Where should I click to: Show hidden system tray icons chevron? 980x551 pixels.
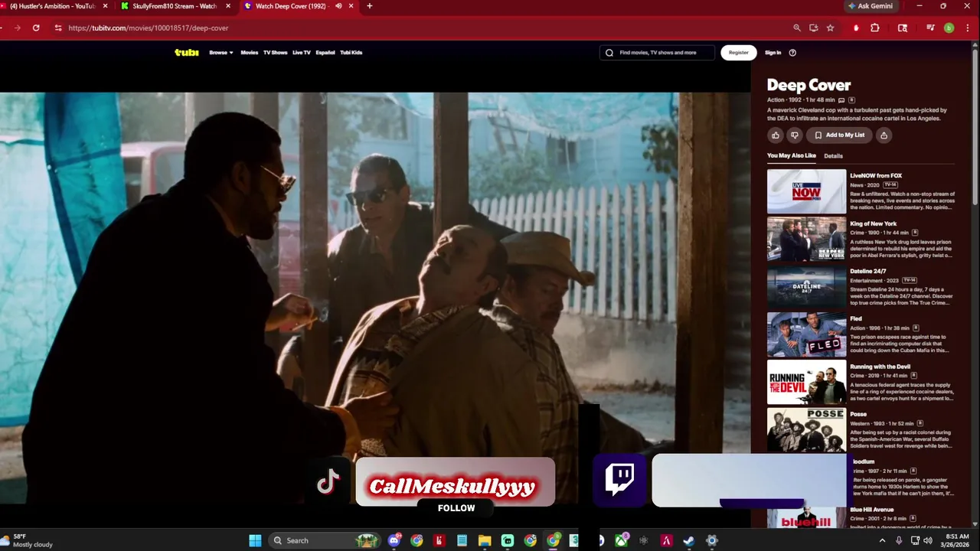[x=882, y=540]
